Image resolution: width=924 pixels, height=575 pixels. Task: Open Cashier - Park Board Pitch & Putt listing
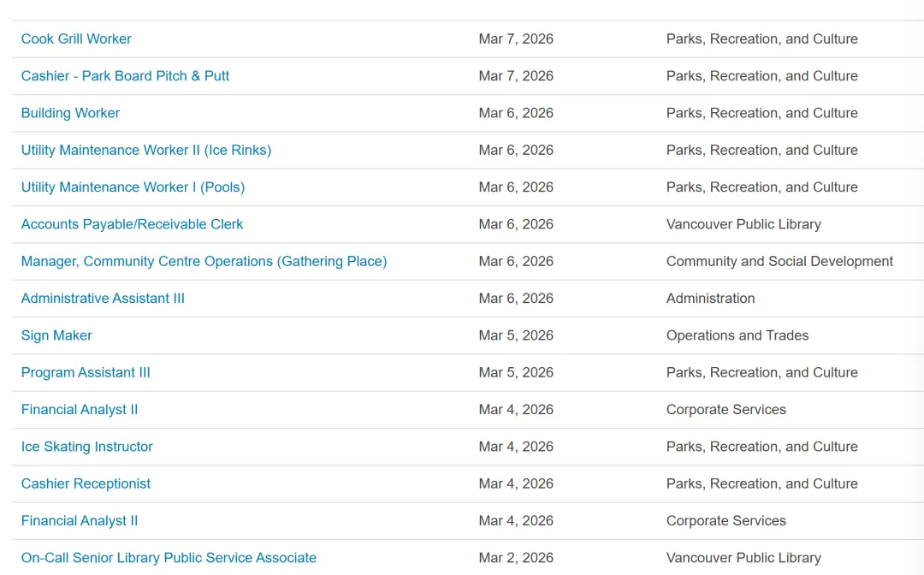point(125,75)
